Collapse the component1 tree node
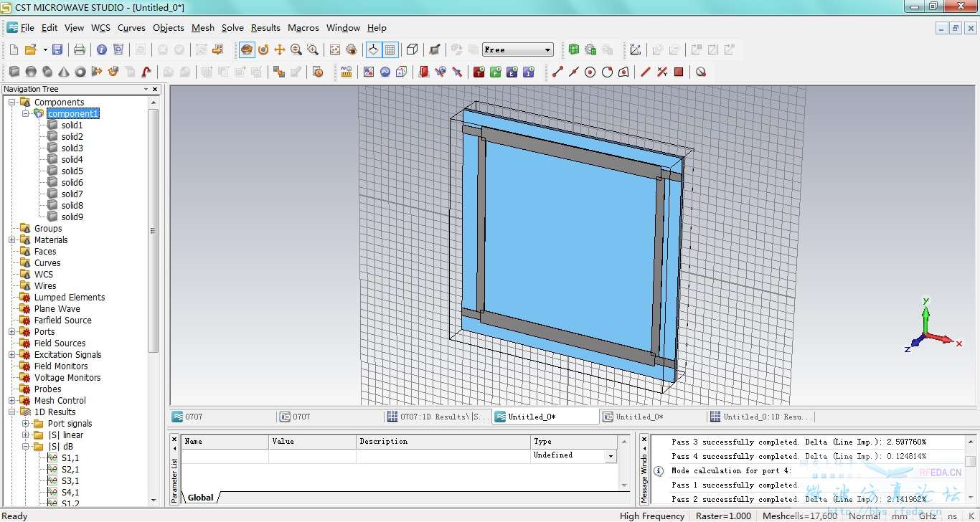 26,114
